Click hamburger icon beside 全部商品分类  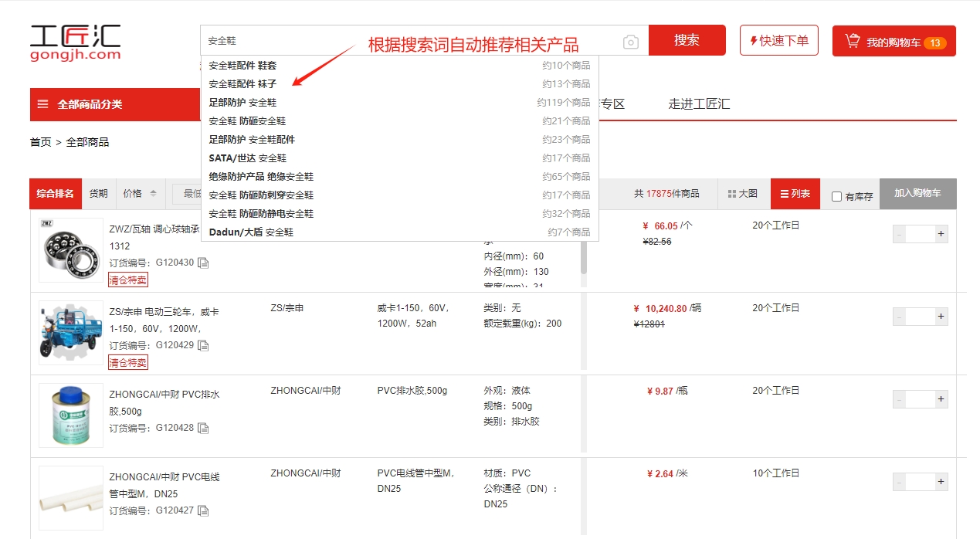(43, 104)
